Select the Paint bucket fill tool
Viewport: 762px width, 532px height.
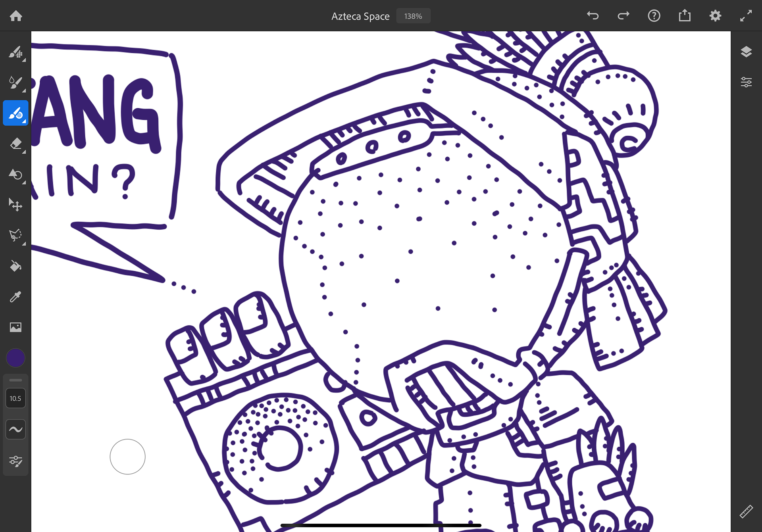(x=16, y=266)
